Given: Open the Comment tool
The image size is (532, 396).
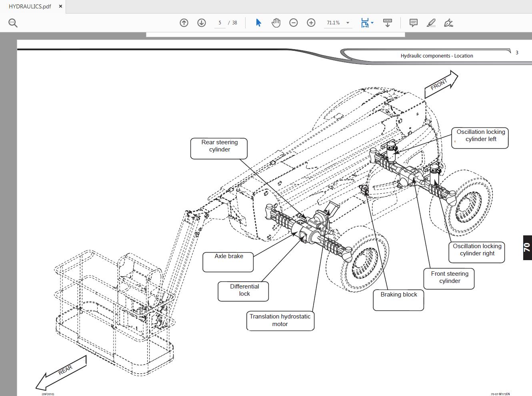Looking at the screenshot, I should [x=414, y=23].
